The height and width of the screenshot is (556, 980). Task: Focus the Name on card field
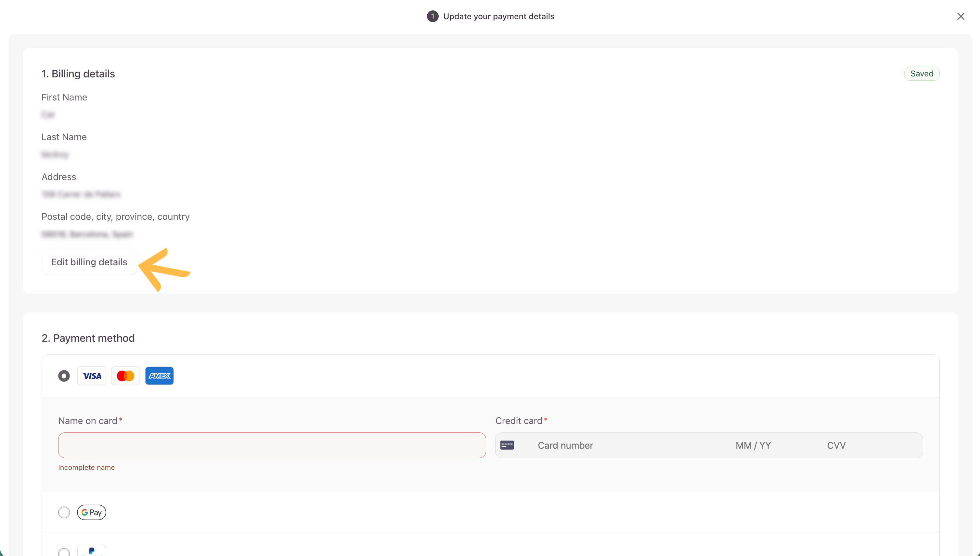click(x=272, y=445)
